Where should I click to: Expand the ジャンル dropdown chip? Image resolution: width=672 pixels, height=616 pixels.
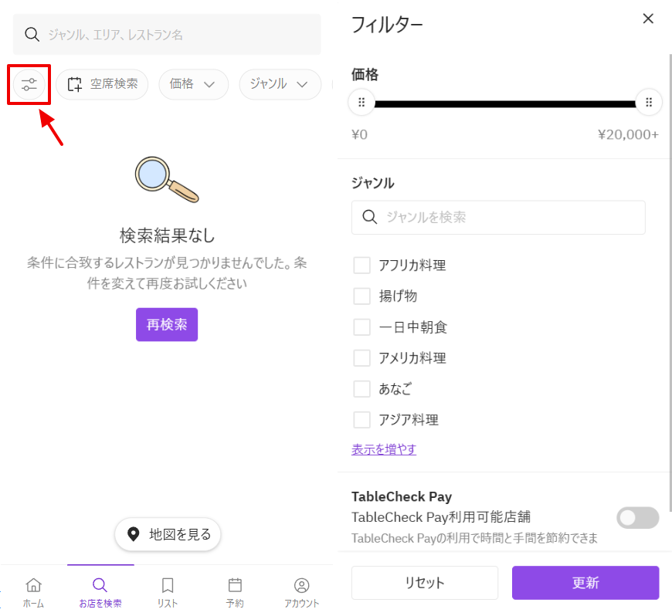(x=280, y=85)
